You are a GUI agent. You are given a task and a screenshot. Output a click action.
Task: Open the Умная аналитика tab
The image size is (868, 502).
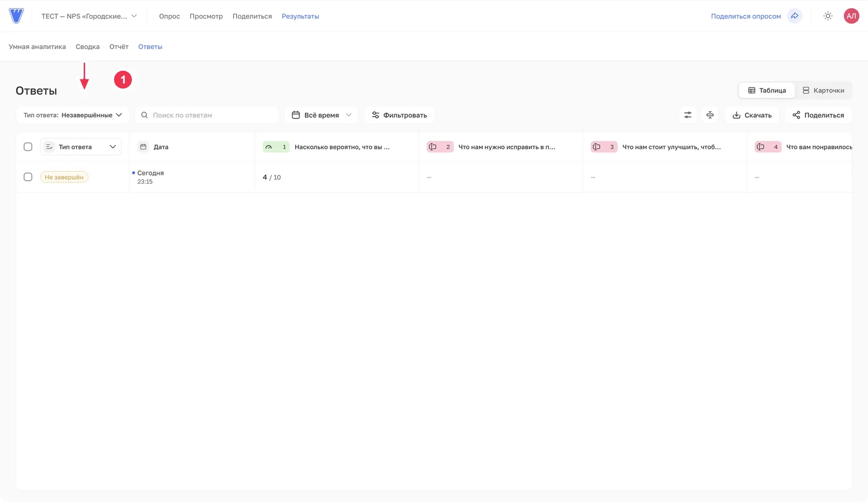[x=37, y=47]
